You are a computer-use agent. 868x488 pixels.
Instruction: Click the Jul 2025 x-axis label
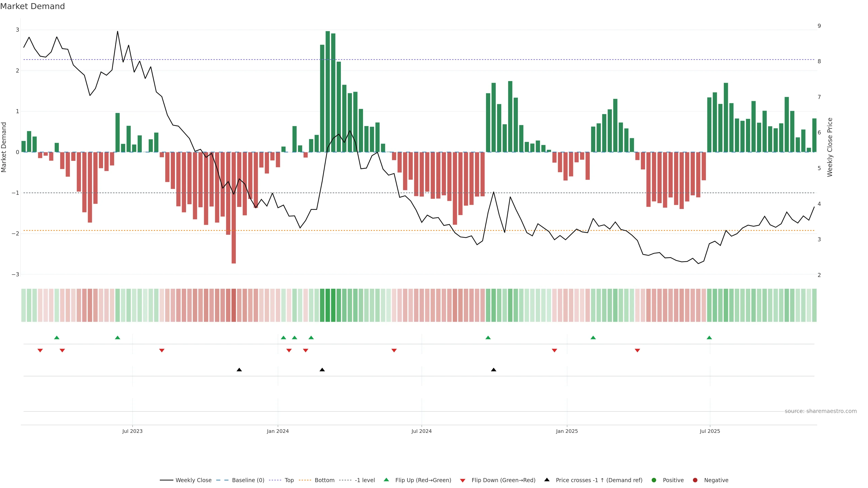[x=710, y=431]
